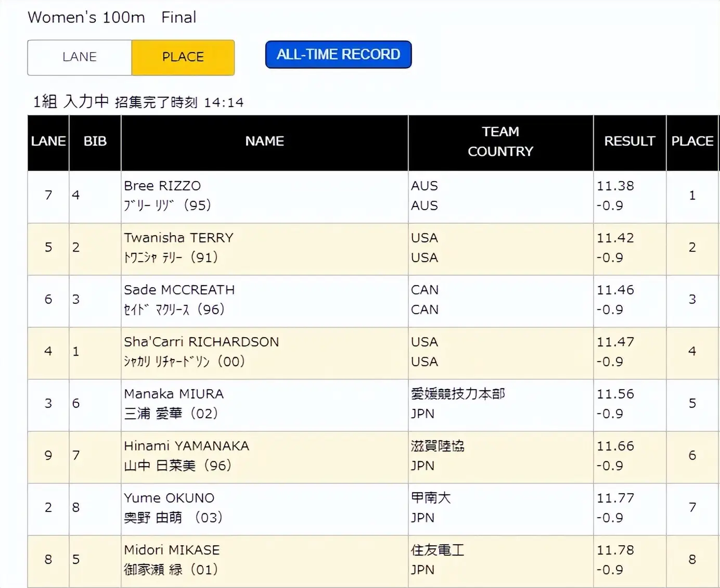
Task: Select athlete name Twanisha TERRY
Action: click(178, 238)
